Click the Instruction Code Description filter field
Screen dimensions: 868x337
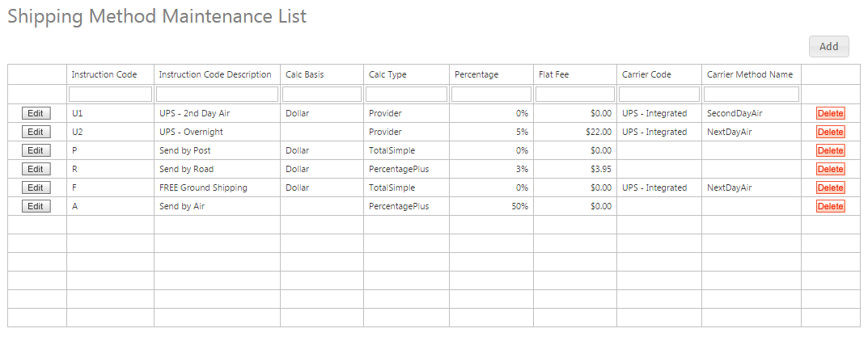tap(217, 94)
